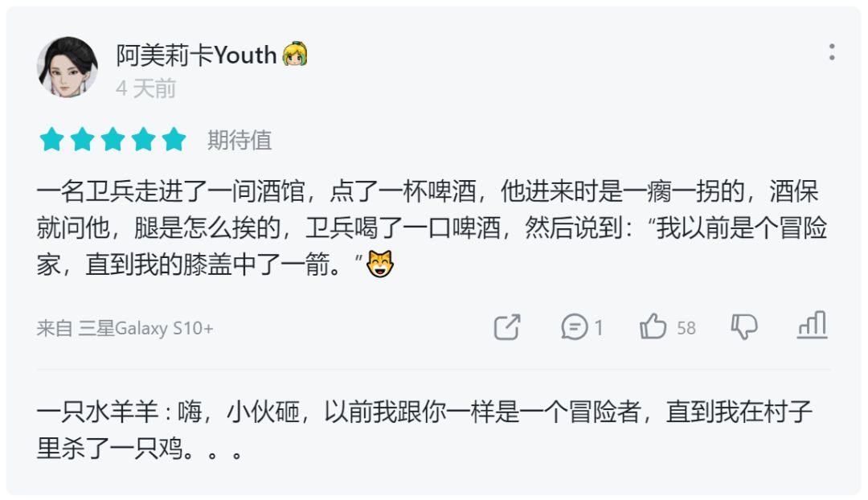
Task: Click the comment count number 1
Action: 598,328
